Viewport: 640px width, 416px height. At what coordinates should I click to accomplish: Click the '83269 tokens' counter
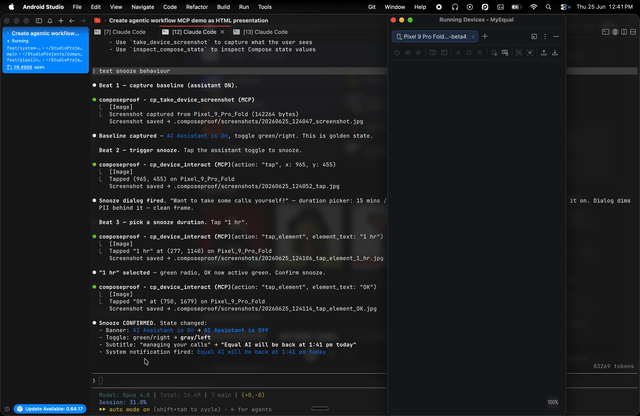click(x=613, y=366)
